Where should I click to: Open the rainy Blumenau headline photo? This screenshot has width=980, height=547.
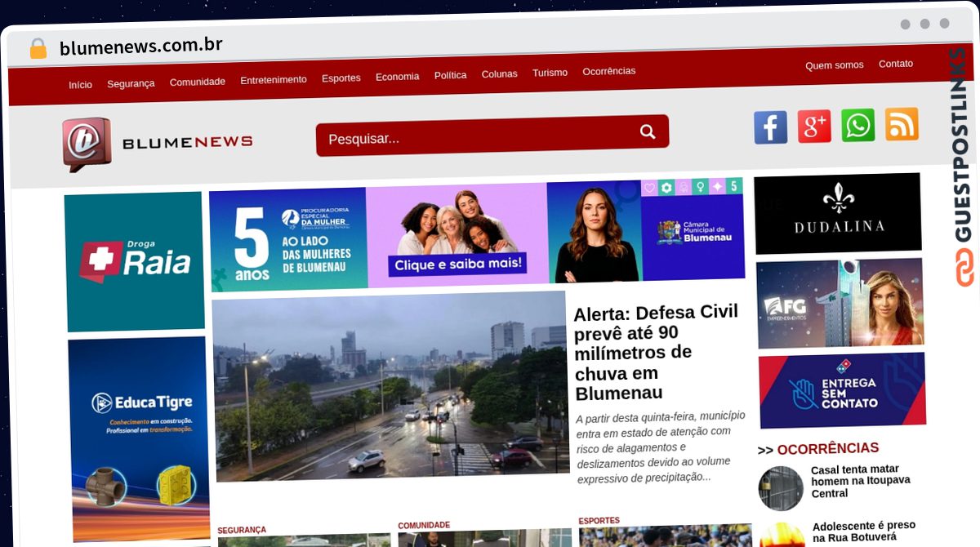pyautogui.click(x=392, y=387)
